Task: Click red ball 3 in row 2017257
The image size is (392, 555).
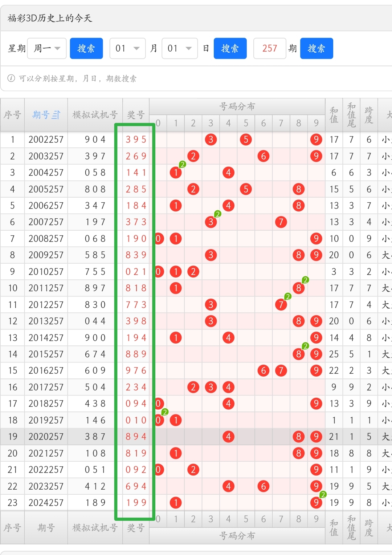Action: [211, 387]
